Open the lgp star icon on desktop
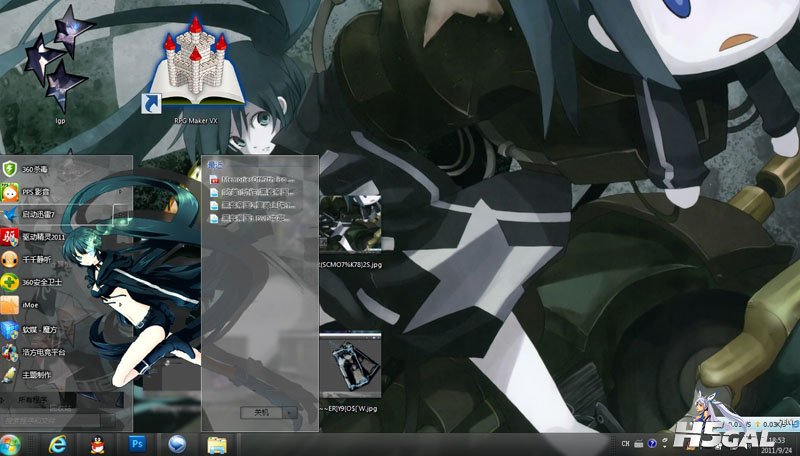 [60, 64]
